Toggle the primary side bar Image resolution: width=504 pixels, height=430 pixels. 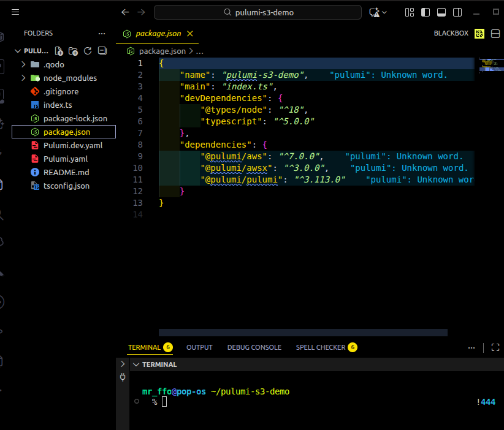426,12
